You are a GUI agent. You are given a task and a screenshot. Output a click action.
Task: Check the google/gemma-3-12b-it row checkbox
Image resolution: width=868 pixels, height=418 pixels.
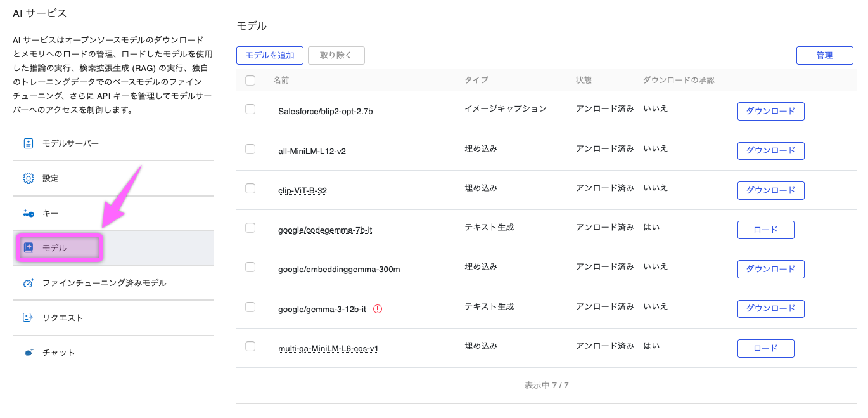[250, 307]
